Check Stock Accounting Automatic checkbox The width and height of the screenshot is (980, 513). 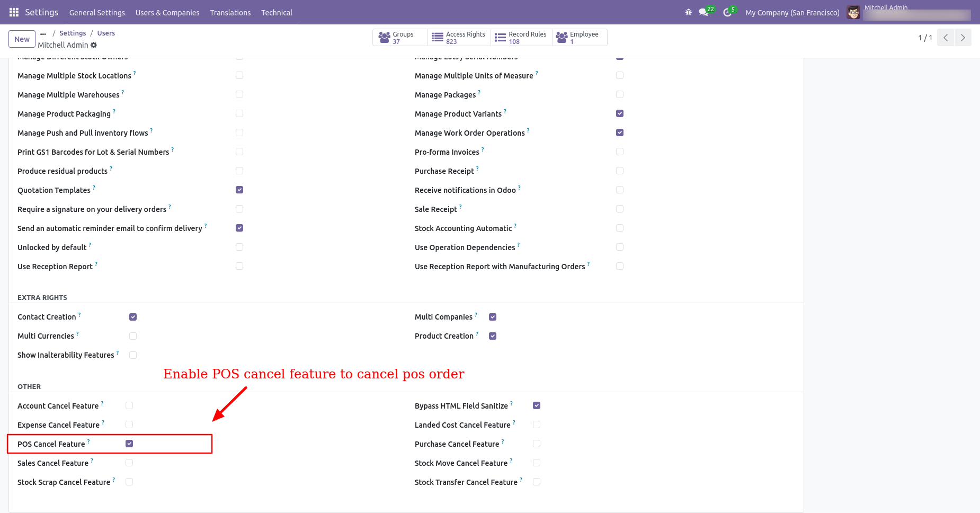click(x=620, y=228)
